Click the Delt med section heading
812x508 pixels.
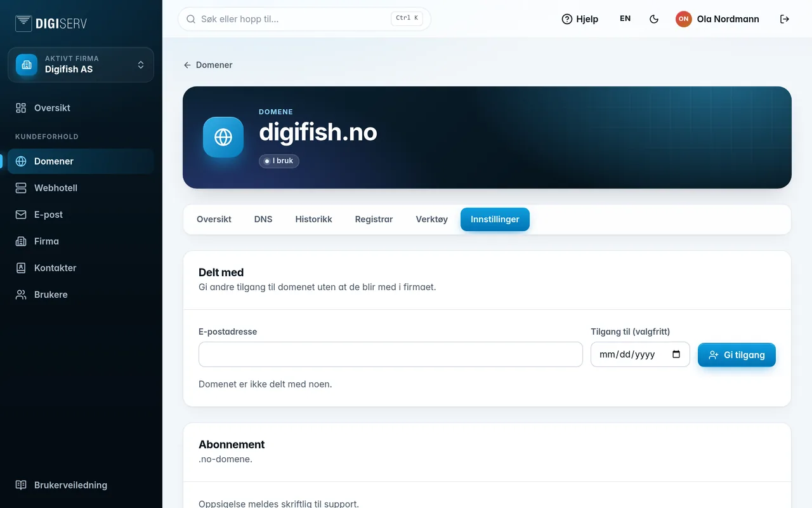[221, 272]
